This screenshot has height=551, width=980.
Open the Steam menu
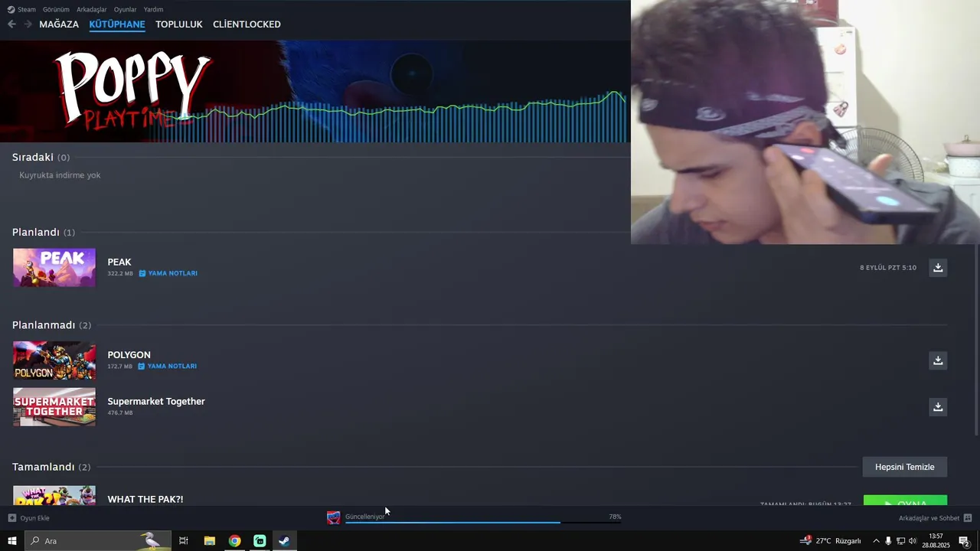[27, 9]
